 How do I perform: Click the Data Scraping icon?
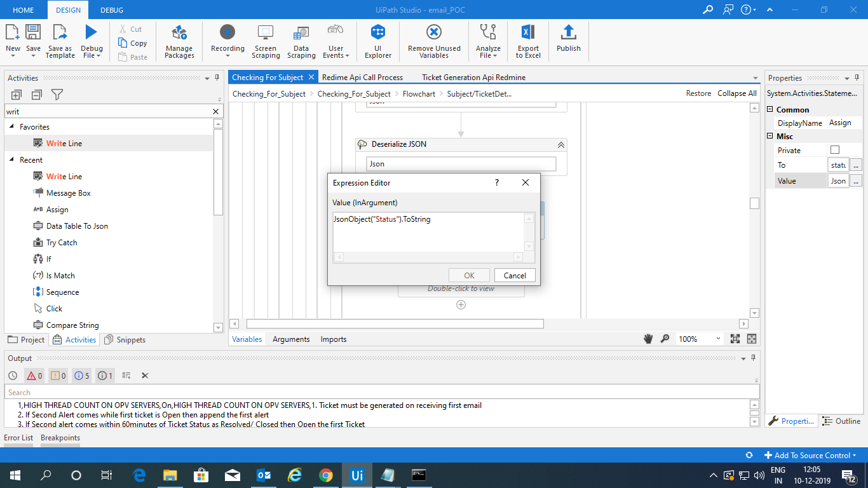coord(301,41)
